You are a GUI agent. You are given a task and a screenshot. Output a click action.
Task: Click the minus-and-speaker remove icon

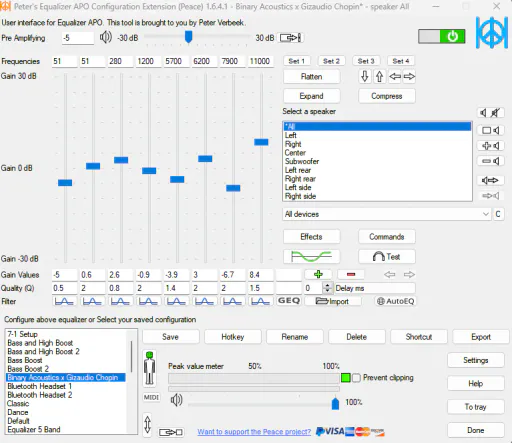[491, 161]
